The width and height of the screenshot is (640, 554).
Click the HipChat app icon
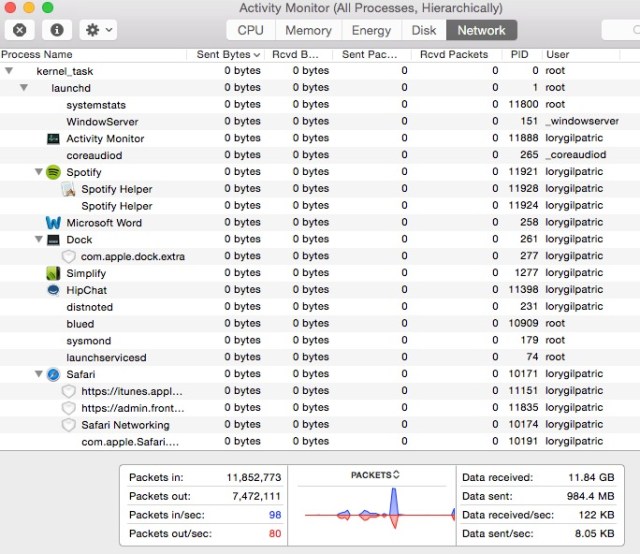[53, 290]
